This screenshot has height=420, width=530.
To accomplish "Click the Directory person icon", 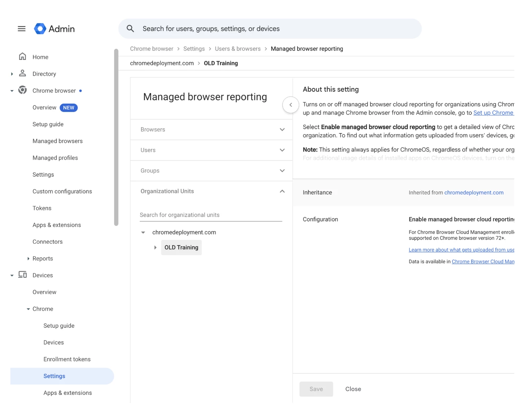I will 23,73.
